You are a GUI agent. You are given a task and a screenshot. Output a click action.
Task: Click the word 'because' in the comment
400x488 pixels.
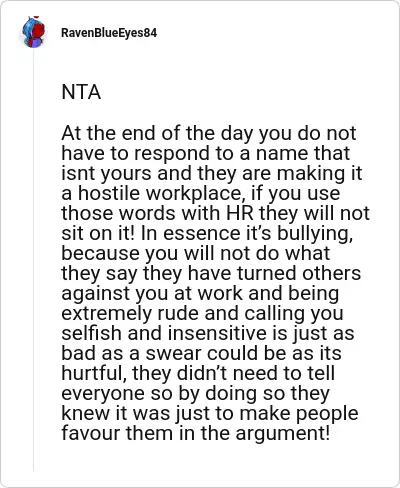coord(100,253)
